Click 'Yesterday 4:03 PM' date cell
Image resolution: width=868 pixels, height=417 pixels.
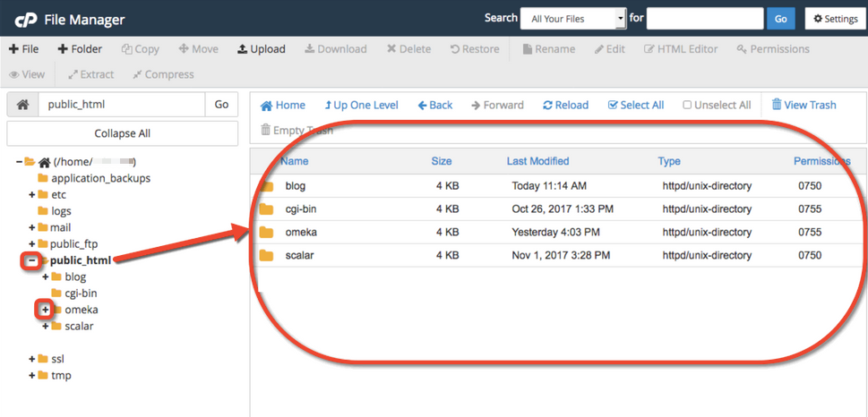coord(555,233)
